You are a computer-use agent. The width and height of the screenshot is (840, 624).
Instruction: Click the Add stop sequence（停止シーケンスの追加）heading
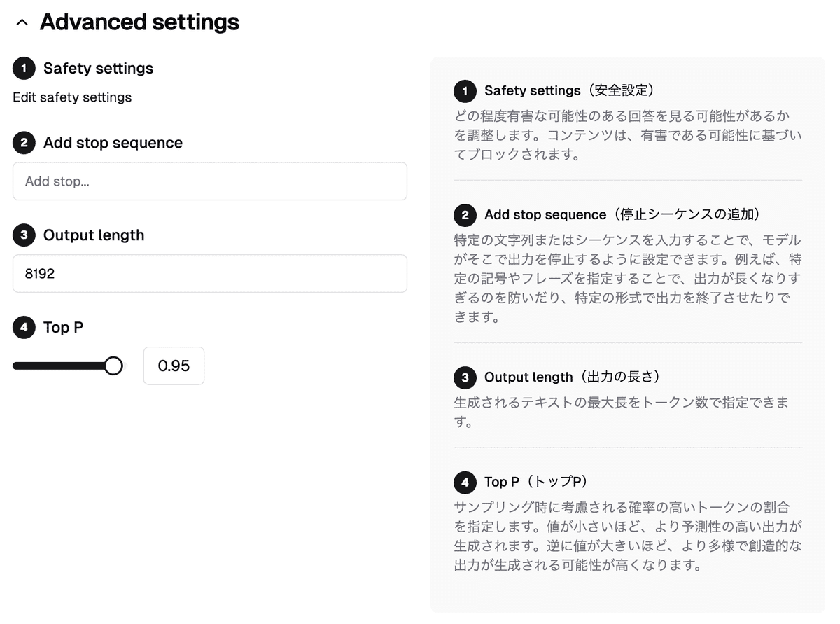coord(623,215)
